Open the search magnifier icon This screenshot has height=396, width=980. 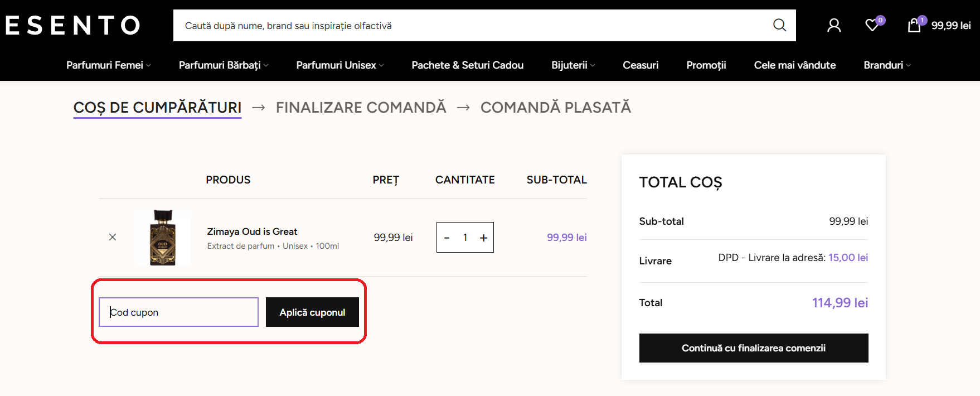779,25
